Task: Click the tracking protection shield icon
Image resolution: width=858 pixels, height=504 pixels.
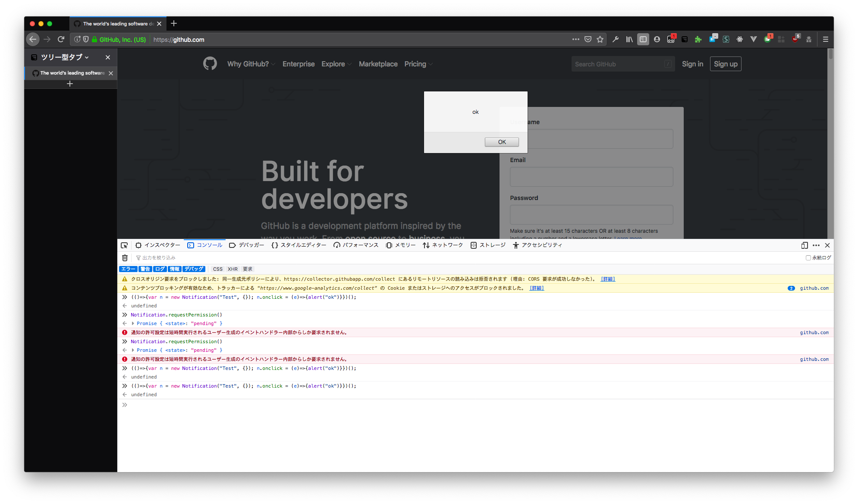Action: click(x=86, y=39)
